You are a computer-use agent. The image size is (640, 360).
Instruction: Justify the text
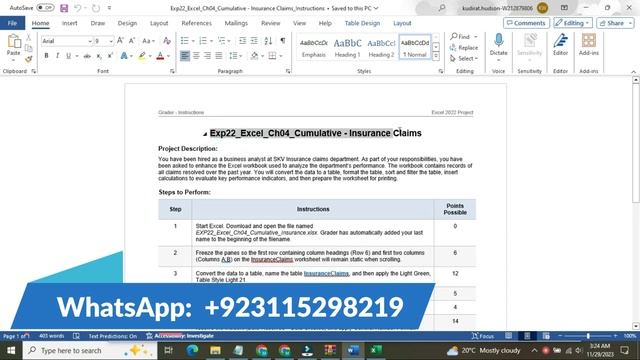(219, 56)
